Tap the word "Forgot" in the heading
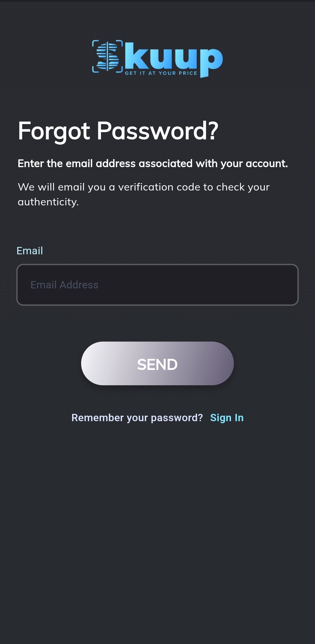The width and height of the screenshot is (315, 644). (54, 131)
